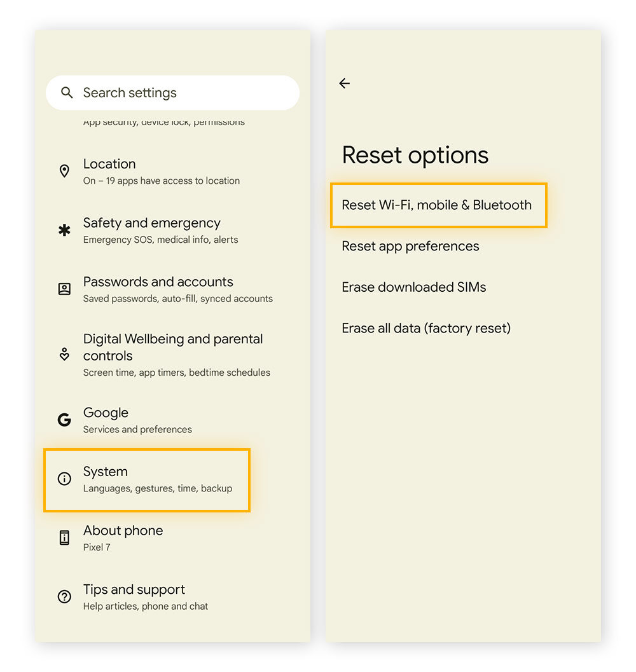Tap the Google G icon
Viewport: 636px width, 672px height.
click(x=64, y=420)
